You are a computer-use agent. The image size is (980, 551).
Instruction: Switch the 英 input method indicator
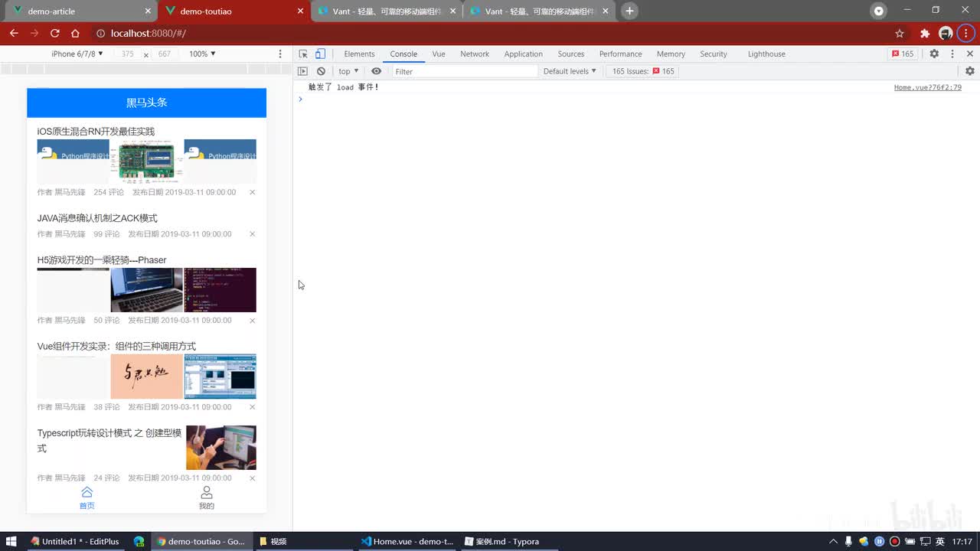939,541
